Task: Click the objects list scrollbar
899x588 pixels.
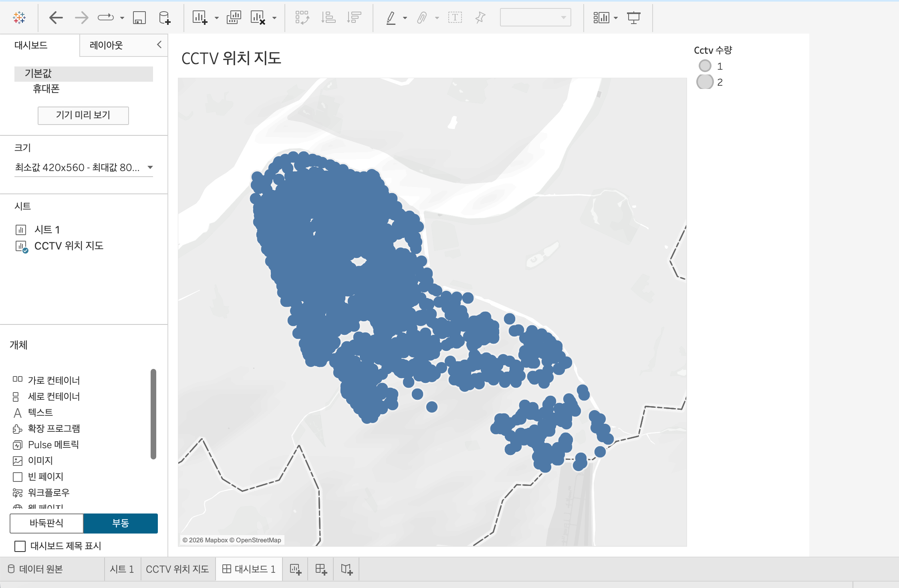Action: 153,413
